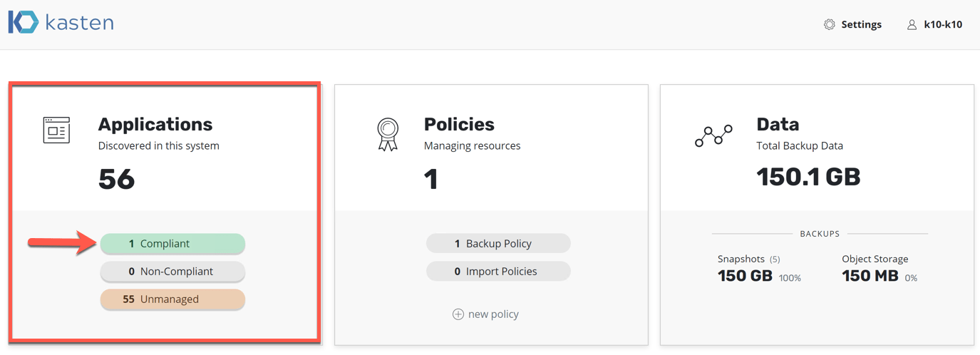Screen dimensions: 980x355
Task: Click the Data line graph icon
Action: tap(713, 135)
